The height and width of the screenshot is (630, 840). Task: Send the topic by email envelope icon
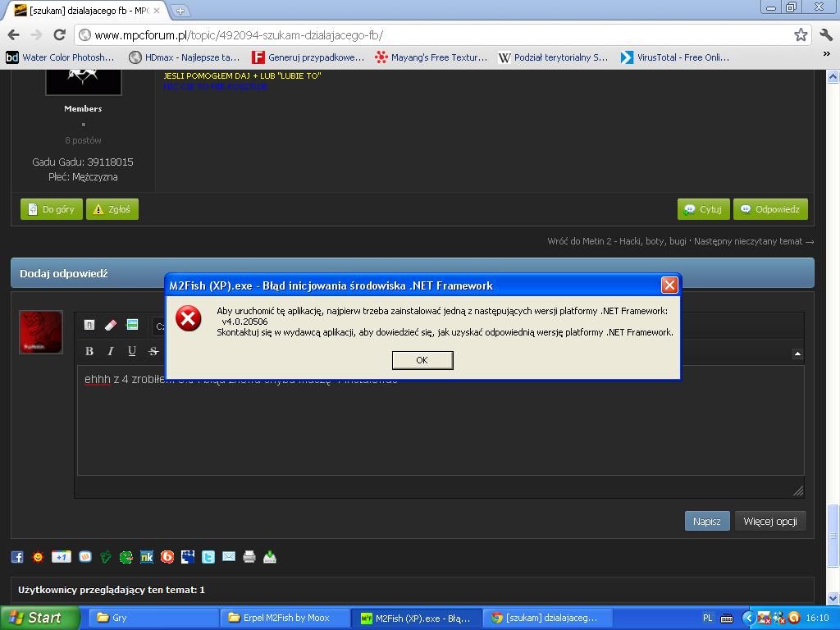tap(229, 557)
